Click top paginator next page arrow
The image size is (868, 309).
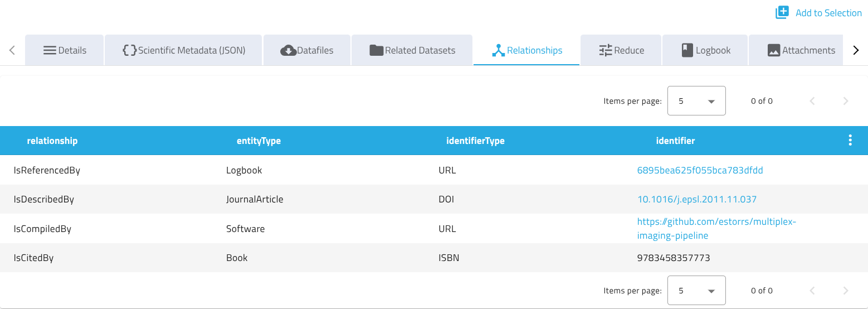tap(846, 101)
